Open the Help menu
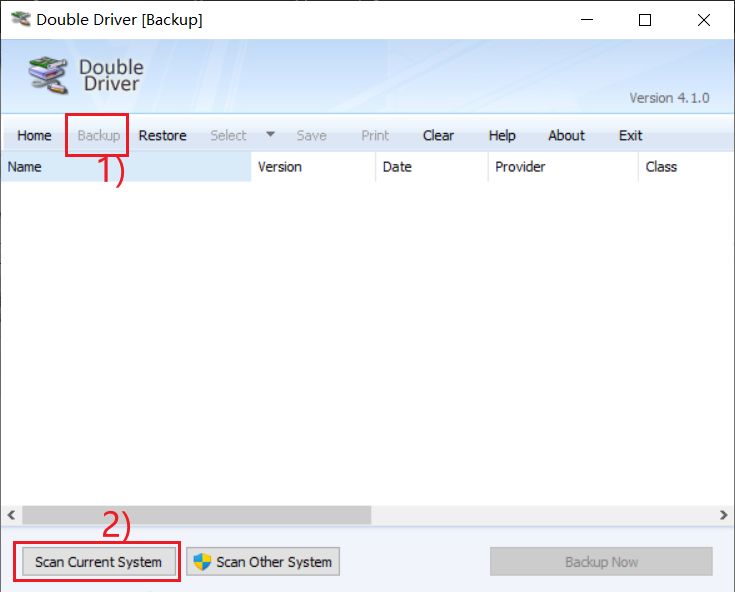 [502, 136]
